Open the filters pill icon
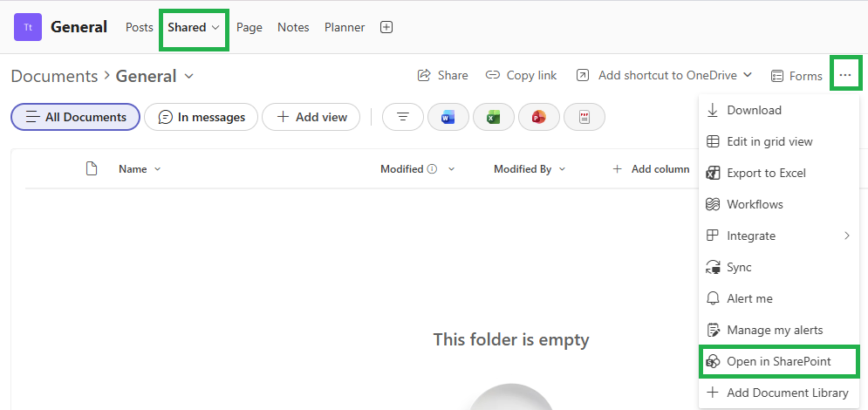868x410 pixels. click(x=403, y=117)
